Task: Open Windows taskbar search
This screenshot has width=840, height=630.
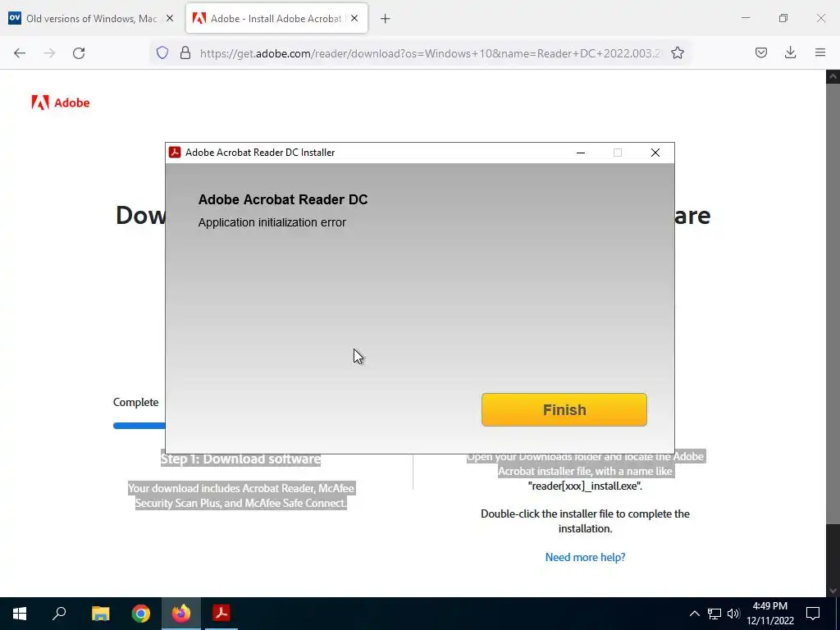Action: tap(59, 614)
